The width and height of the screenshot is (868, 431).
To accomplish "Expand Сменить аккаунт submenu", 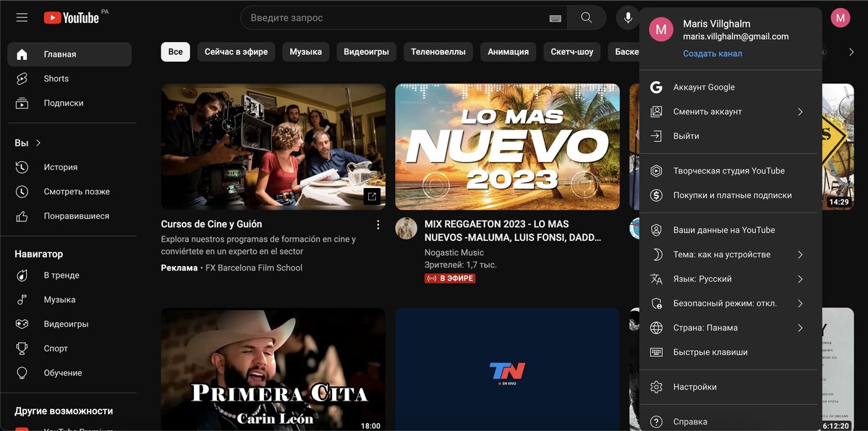I will [x=731, y=112].
